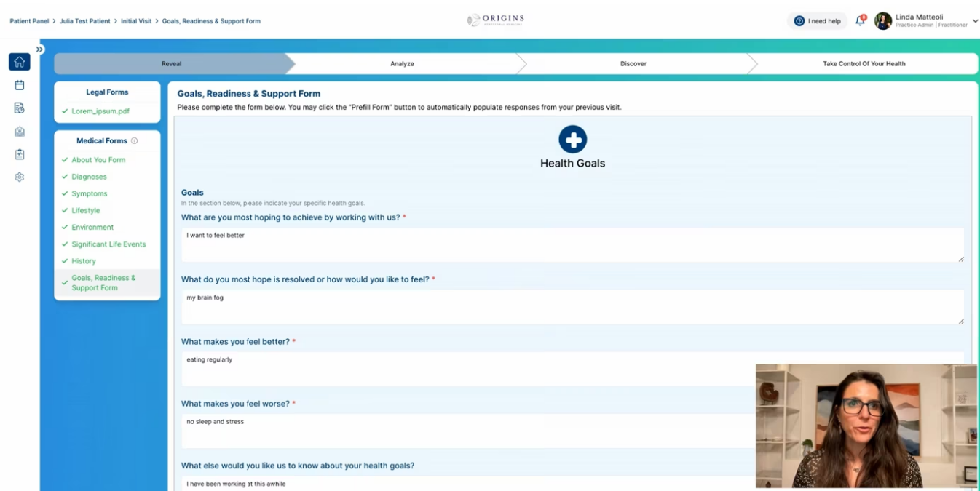
Task: Click 'What makes you feel better?' label
Action: pyautogui.click(x=235, y=342)
